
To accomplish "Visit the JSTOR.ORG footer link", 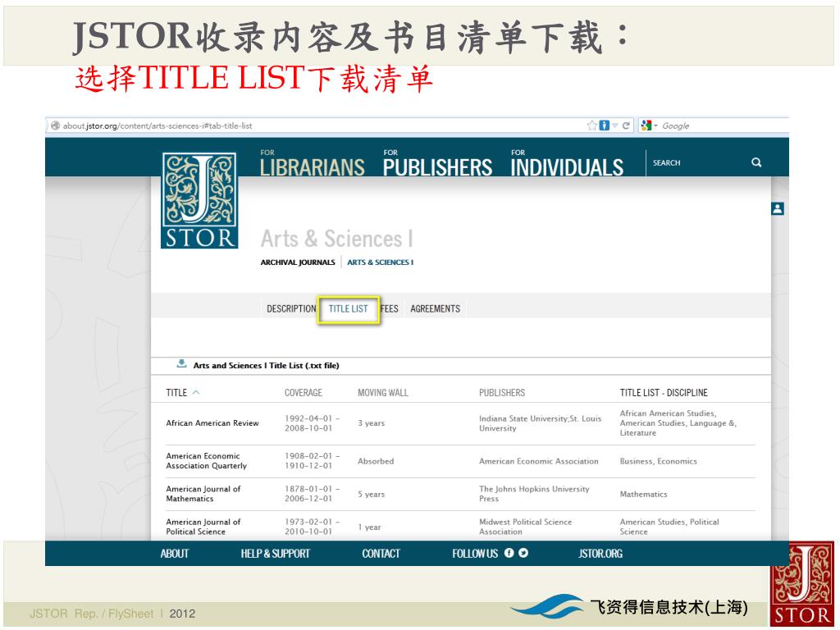I will click(600, 554).
